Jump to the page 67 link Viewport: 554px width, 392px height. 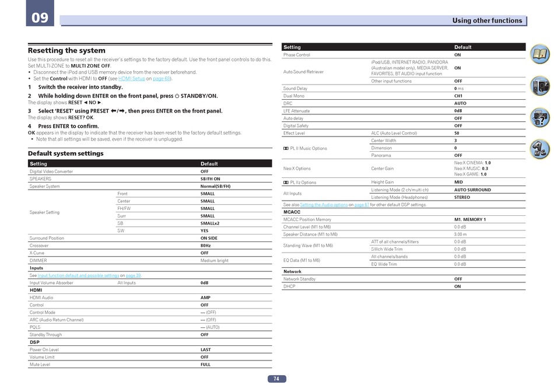(362, 205)
